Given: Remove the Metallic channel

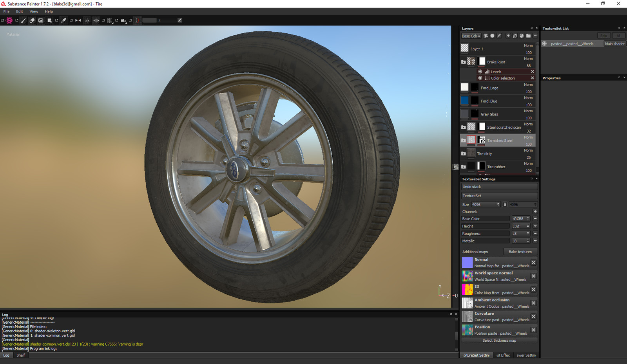Looking at the screenshot, I should pos(535,241).
